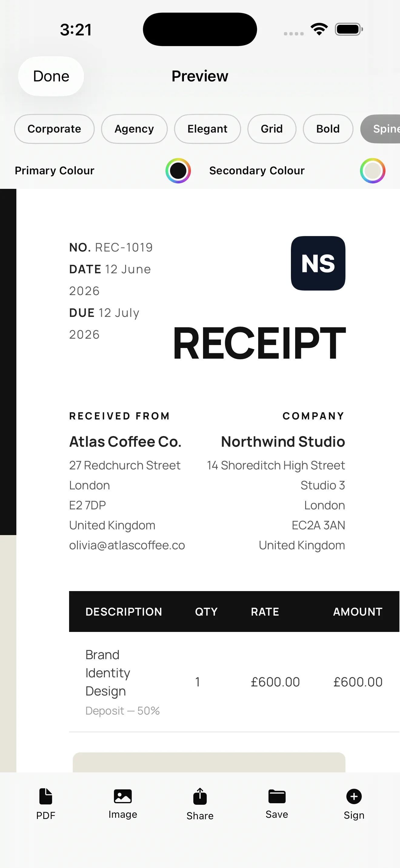Tap the Save folder icon

click(277, 796)
